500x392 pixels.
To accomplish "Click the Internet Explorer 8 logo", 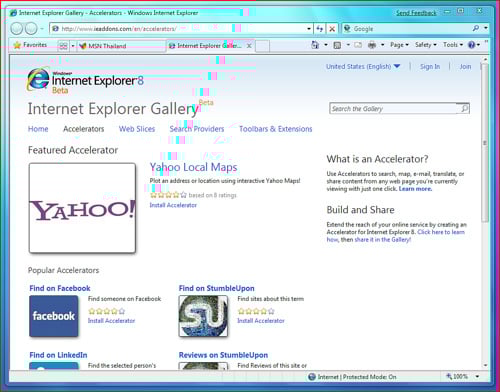I will (x=85, y=80).
